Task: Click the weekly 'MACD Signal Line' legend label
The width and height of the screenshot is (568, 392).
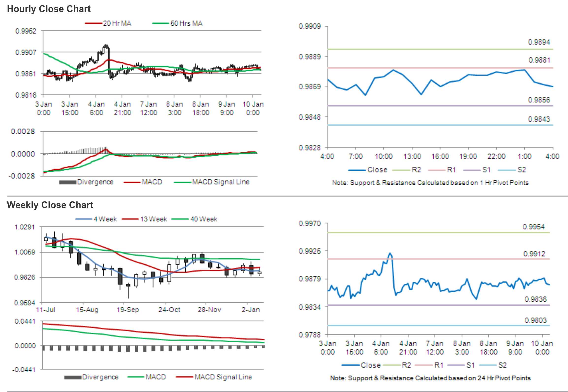Action: tap(223, 377)
